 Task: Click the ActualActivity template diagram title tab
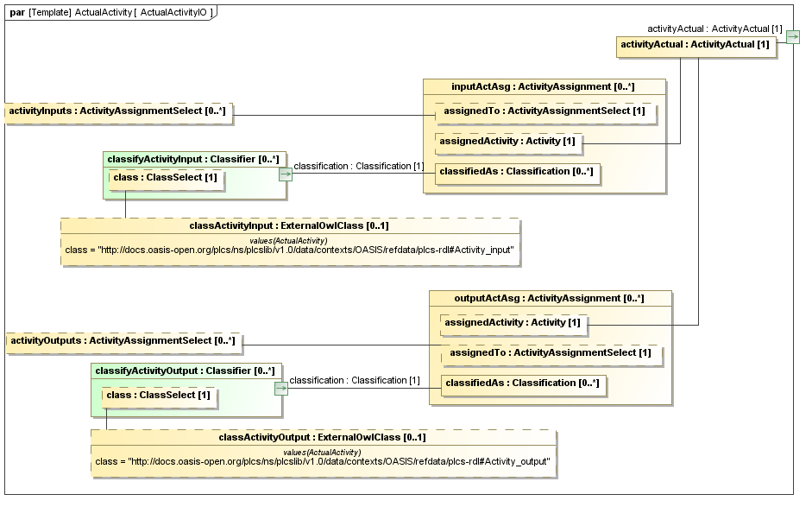110,12
